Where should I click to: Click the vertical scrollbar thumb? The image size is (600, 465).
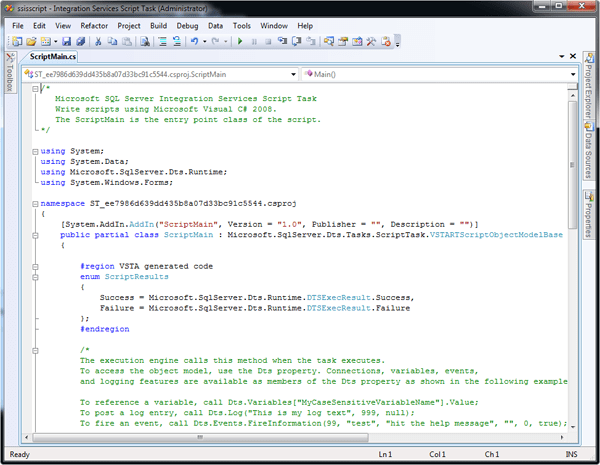(x=572, y=165)
